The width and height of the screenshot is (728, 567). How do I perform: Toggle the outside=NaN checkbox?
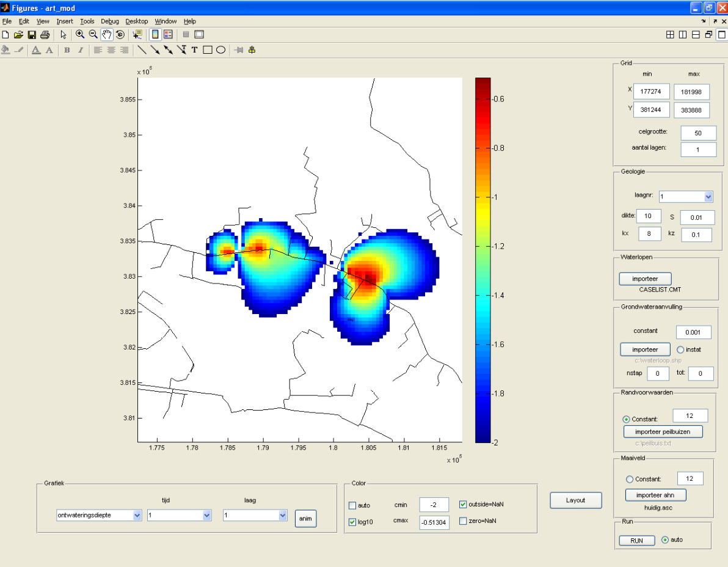click(463, 504)
